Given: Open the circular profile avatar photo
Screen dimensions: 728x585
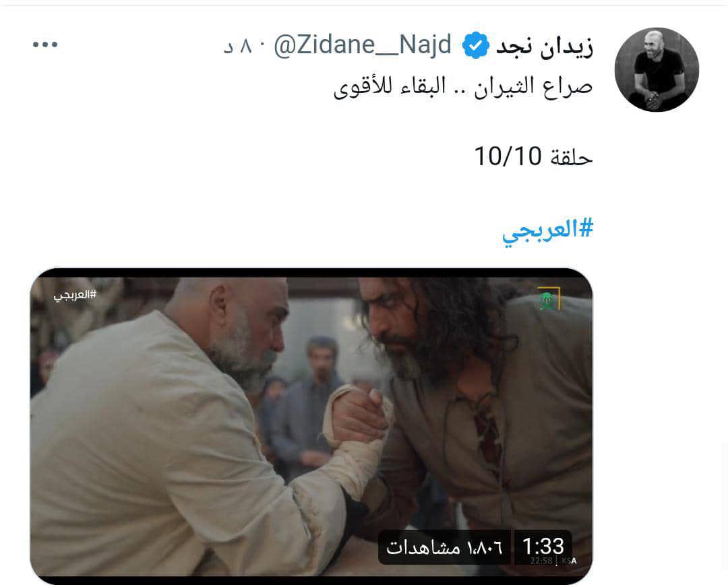Looking at the screenshot, I should pos(657,69).
